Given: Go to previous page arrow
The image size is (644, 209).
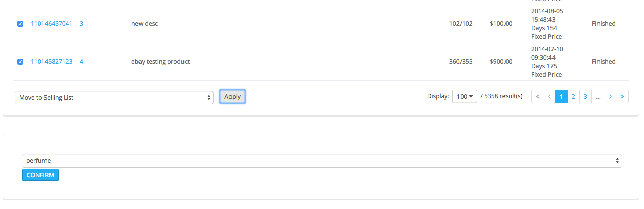Looking at the screenshot, I should [549, 97].
